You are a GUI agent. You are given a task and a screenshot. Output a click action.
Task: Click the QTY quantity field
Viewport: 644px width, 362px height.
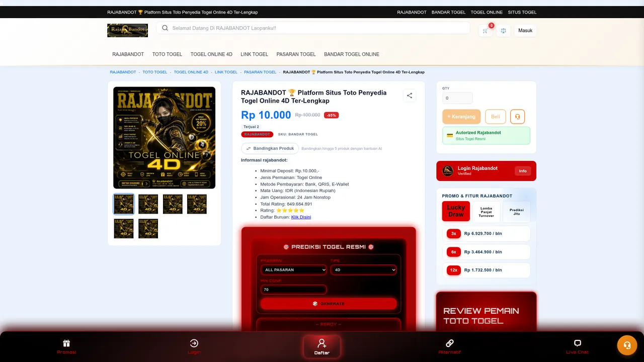(457, 98)
